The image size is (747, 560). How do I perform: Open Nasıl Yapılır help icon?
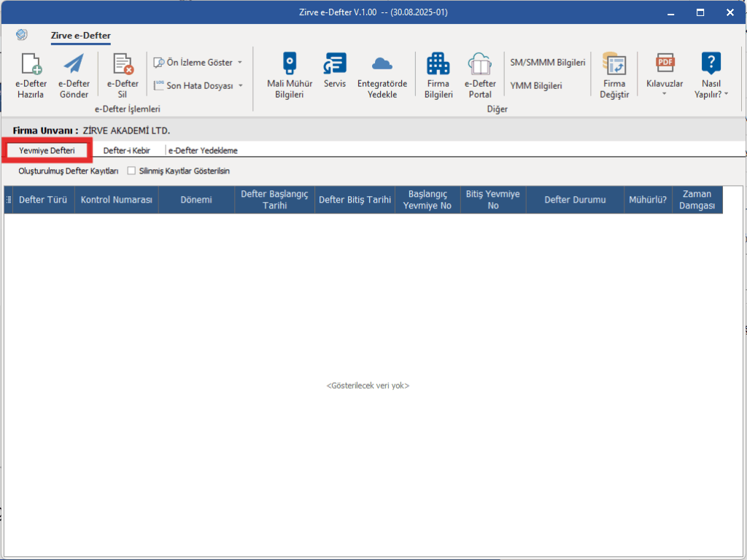(x=711, y=75)
